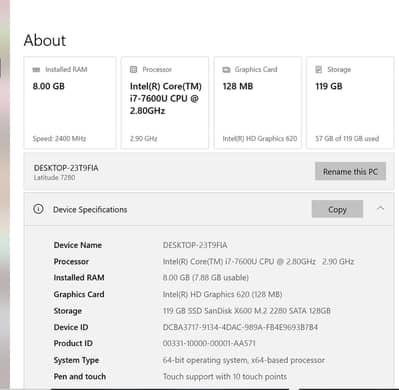
Task: Click the Processor card icon
Action: (133, 69)
